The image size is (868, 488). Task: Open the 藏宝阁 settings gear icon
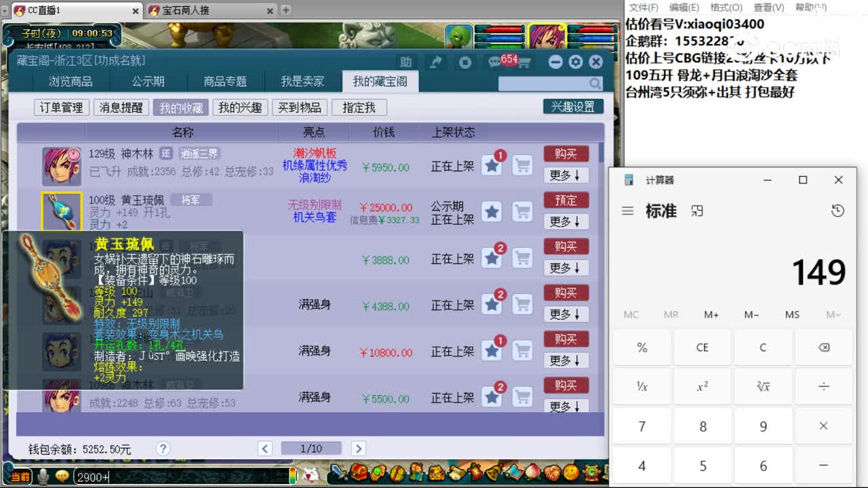click(x=575, y=61)
